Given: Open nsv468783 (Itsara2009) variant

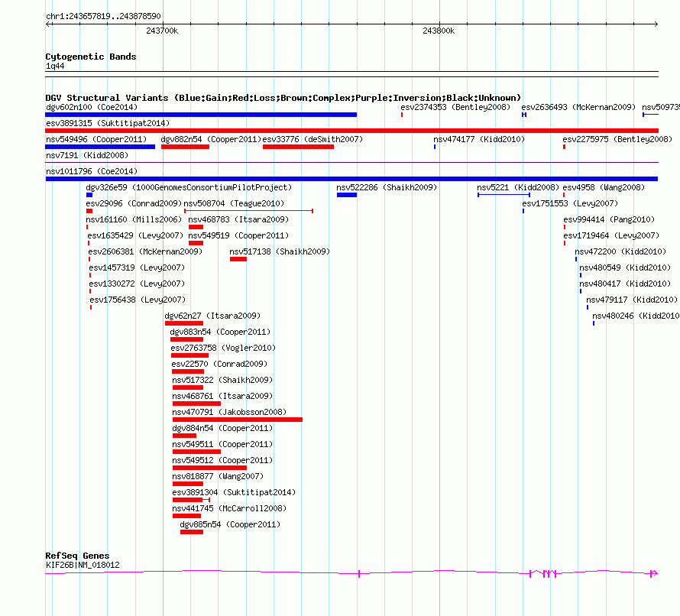Looking at the screenshot, I should (238, 219).
